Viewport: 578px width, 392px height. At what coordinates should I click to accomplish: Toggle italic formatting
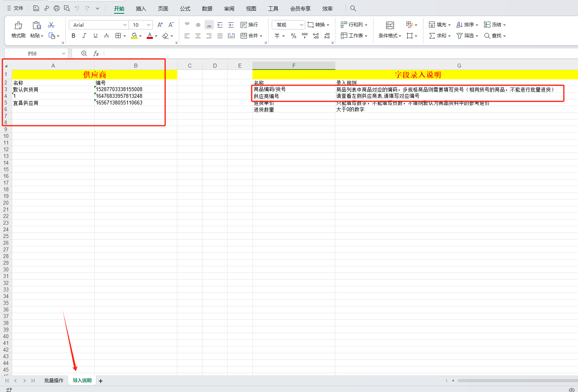click(84, 36)
